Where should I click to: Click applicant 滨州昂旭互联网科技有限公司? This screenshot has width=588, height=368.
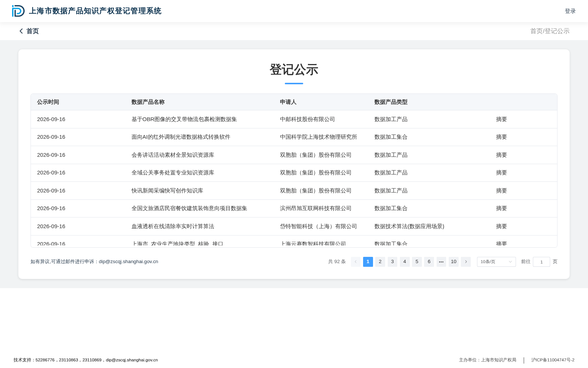coord(316,208)
